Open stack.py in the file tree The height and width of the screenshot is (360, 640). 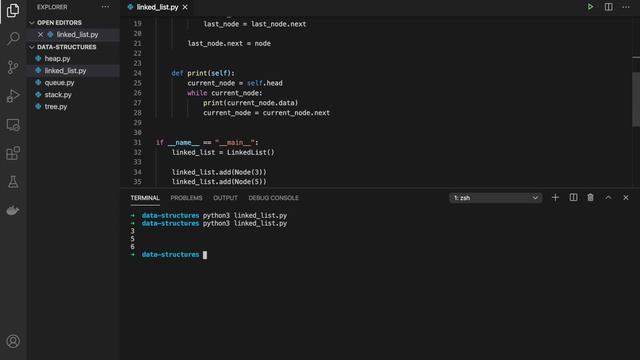(x=58, y=95)
